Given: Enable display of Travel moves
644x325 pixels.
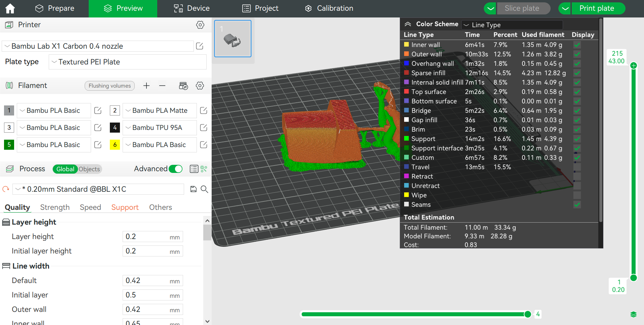Looking at the screenshot, I should [577, 167].
